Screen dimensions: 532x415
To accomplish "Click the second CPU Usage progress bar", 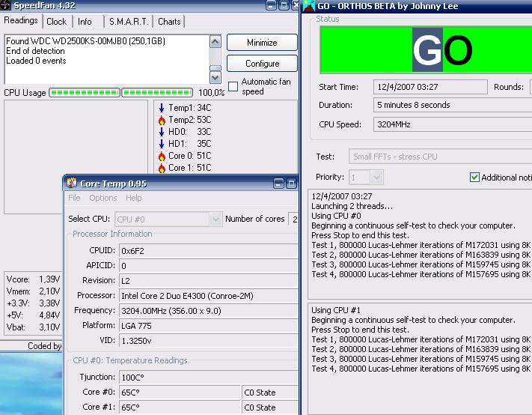I will click(157, 92).
